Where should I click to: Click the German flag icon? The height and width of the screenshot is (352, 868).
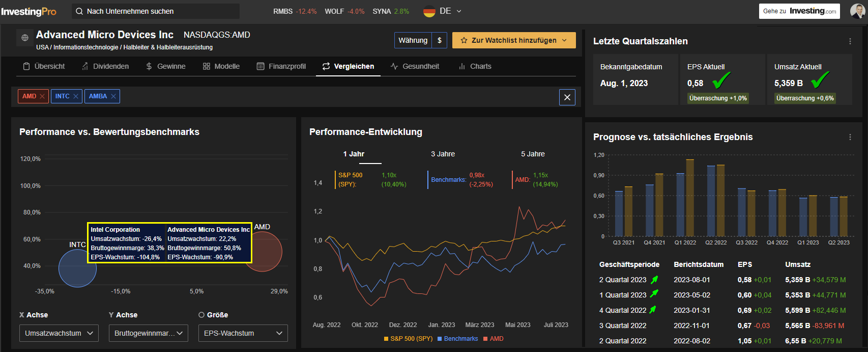coord(429,11)
